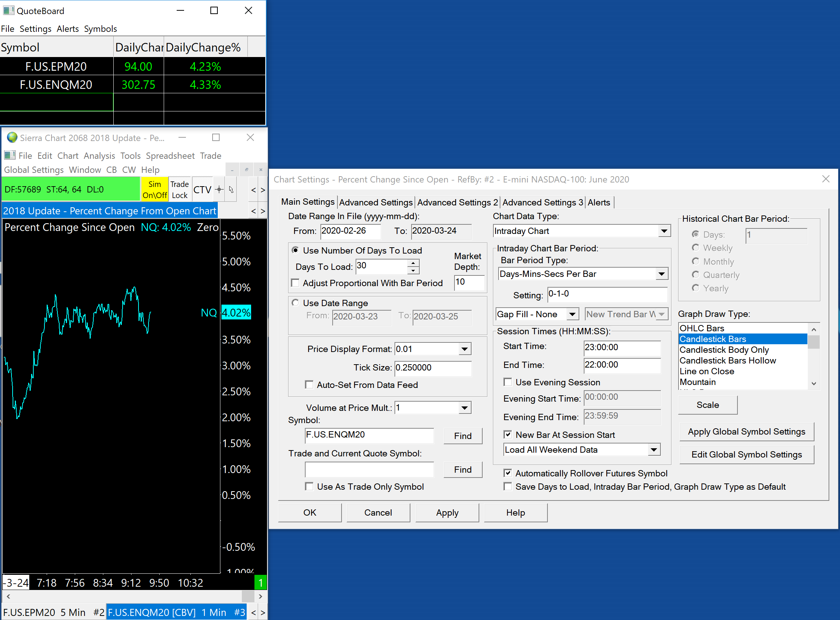Click the Apply Global Symbol Settings button

tap(746, 432)
